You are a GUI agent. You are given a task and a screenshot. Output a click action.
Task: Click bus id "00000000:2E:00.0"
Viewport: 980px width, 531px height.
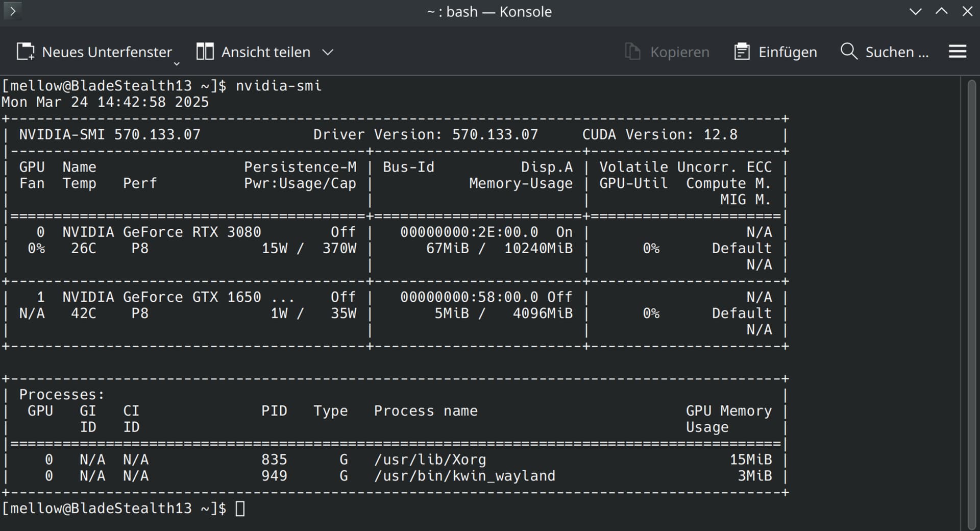[469, 232]
